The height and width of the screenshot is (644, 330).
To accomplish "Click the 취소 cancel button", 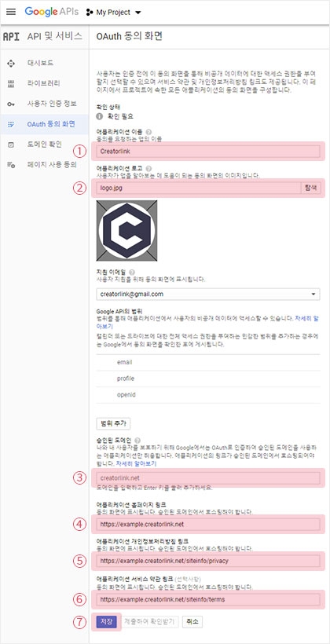I will pos(192,621).
